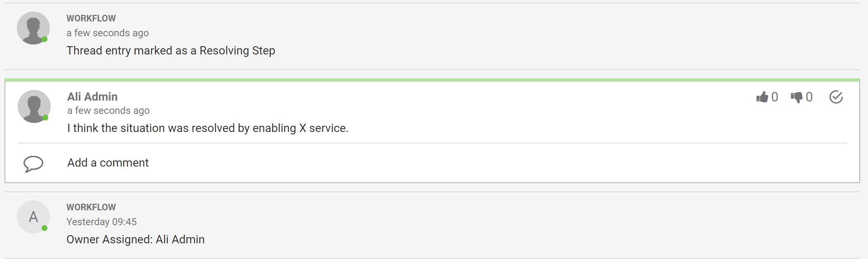
Task: Click the Yesterday 09:45 timestamp
Action: (101, 222)
